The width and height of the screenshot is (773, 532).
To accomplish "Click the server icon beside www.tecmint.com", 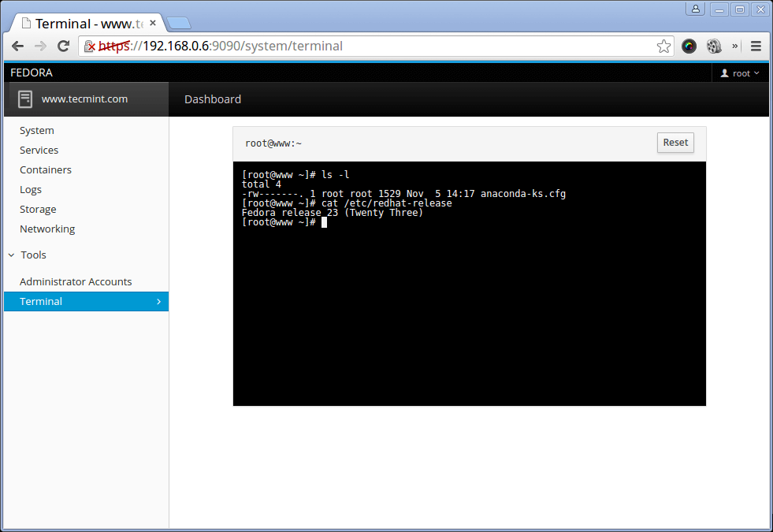I will [25, 99].
